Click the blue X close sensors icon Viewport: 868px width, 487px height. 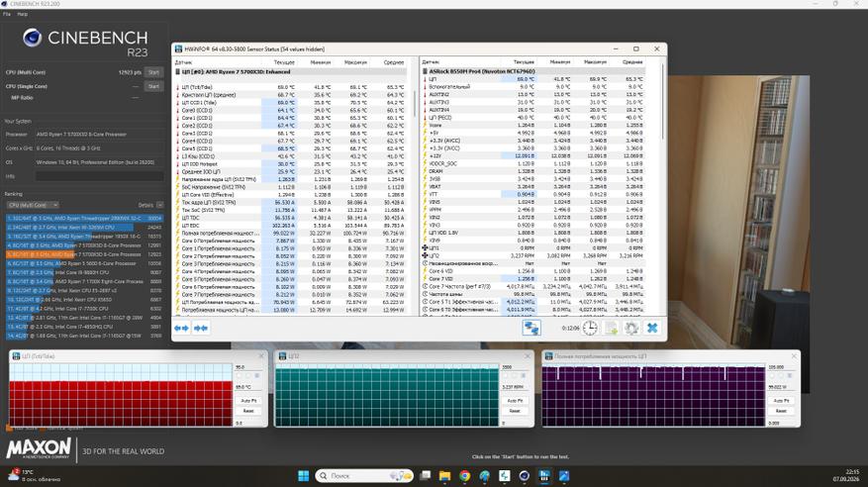[x=652, y=329]
